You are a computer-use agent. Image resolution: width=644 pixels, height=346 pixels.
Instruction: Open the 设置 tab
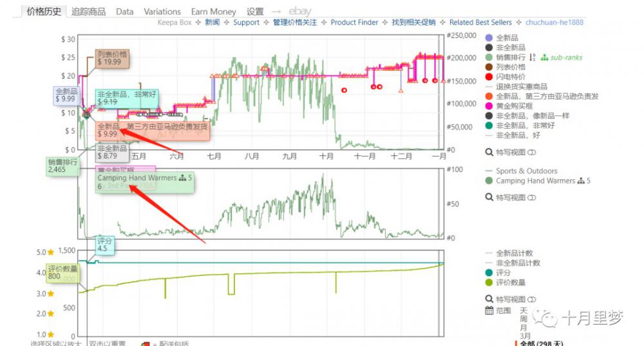pos(254,12)
